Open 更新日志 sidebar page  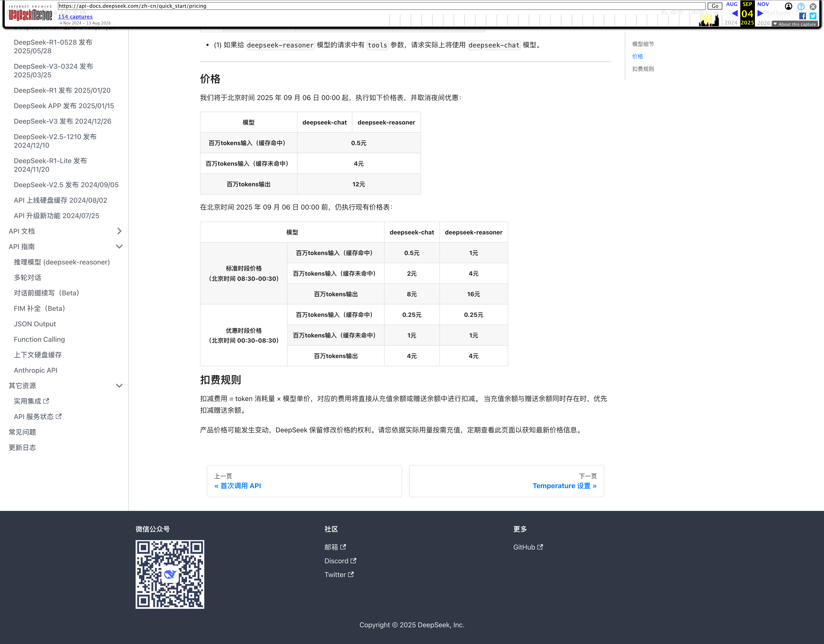coord(22,447)
